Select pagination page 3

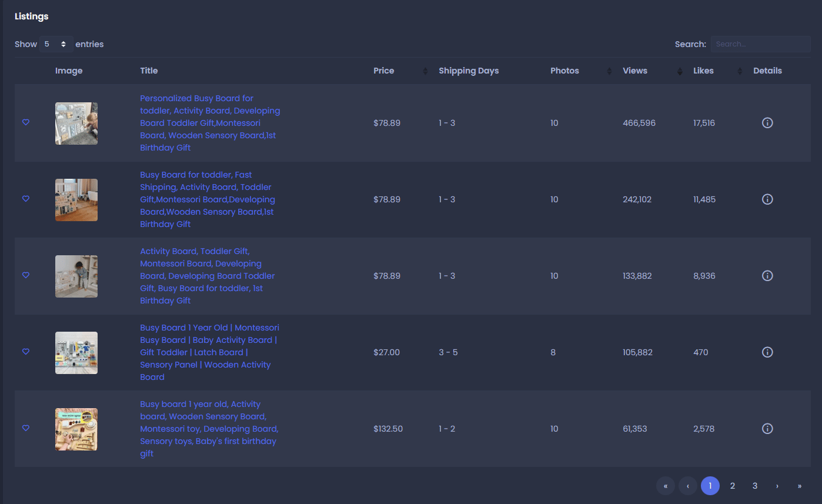(x=755, y=486)
